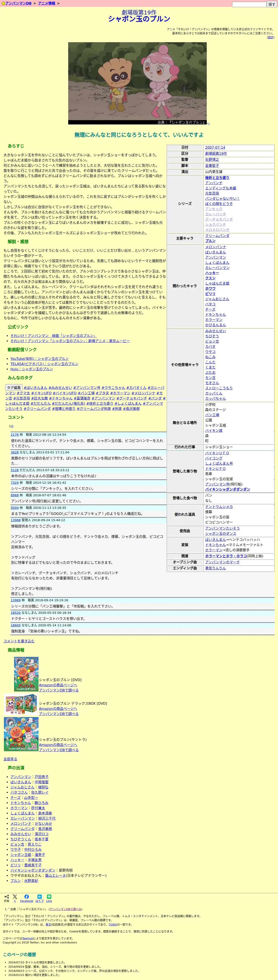Viewport: 278px width, 980px height.
Task: Open comment number 2176
Action: pyautogui.click(x=15, y=434)
